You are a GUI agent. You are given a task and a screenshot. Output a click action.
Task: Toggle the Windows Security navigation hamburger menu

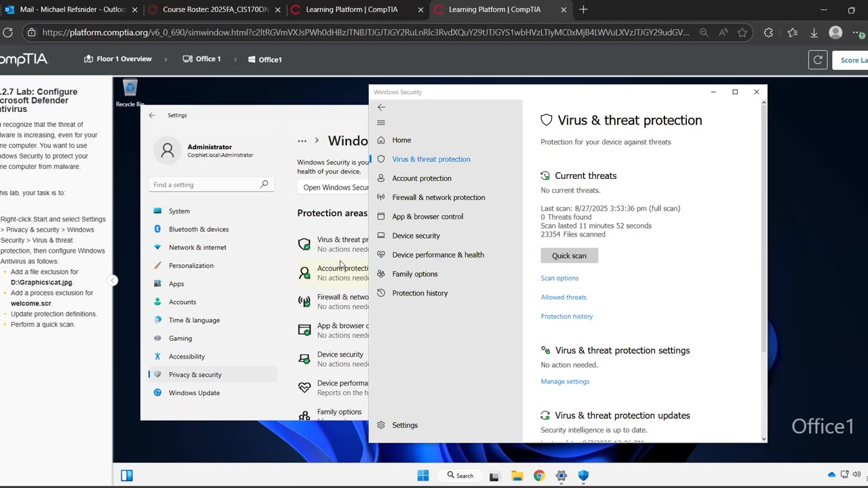pyautogui.click(x=381, y=123)
